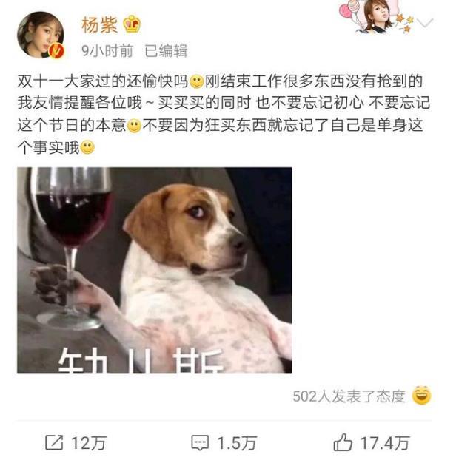The width and height of the screenshot is (476, 463).
Task: Tap the 1.5万 comment count
Action: coord(237,443)
